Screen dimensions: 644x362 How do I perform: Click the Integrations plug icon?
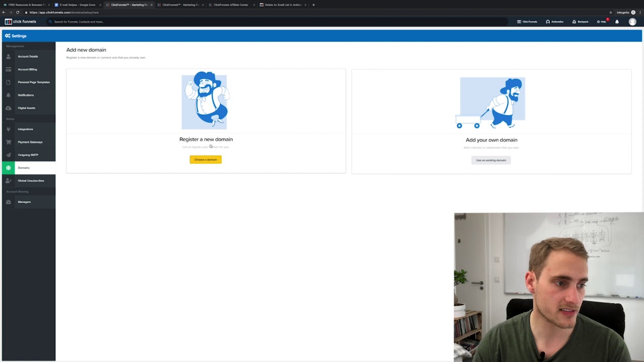(8, 129)
